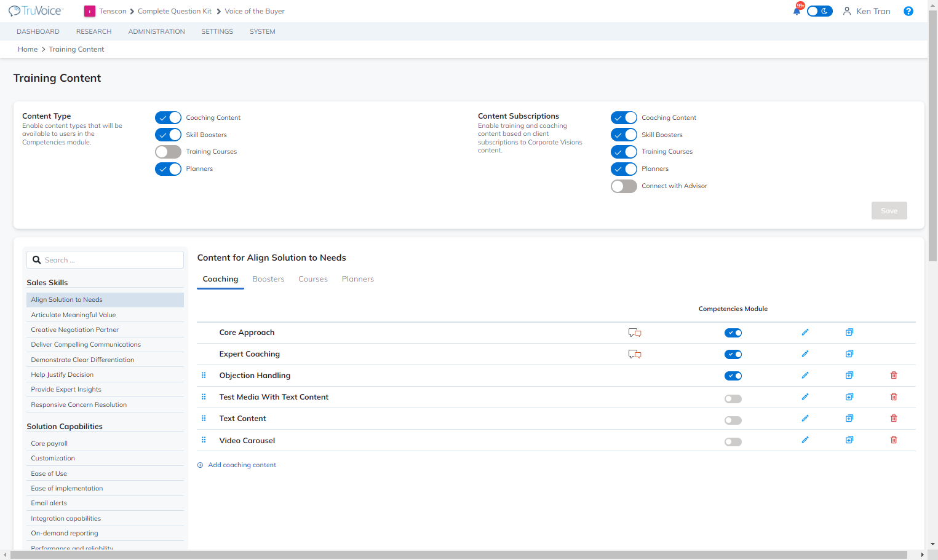The height and width of the screenshot is (560, 938).
Task: Duplicate the Text Content row
Action: coord(849,419)
